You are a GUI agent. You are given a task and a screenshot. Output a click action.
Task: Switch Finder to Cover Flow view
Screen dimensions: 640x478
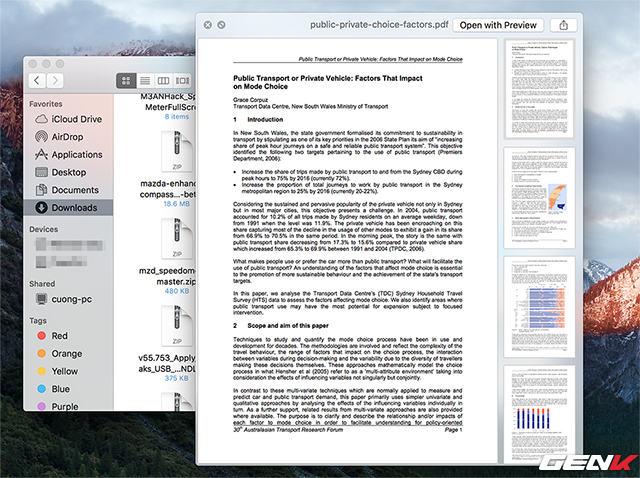[182, 80]
